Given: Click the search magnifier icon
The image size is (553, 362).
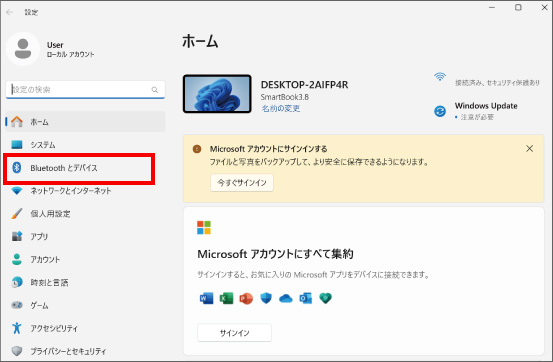Looking at the screenshot, I should coord(155,90).
